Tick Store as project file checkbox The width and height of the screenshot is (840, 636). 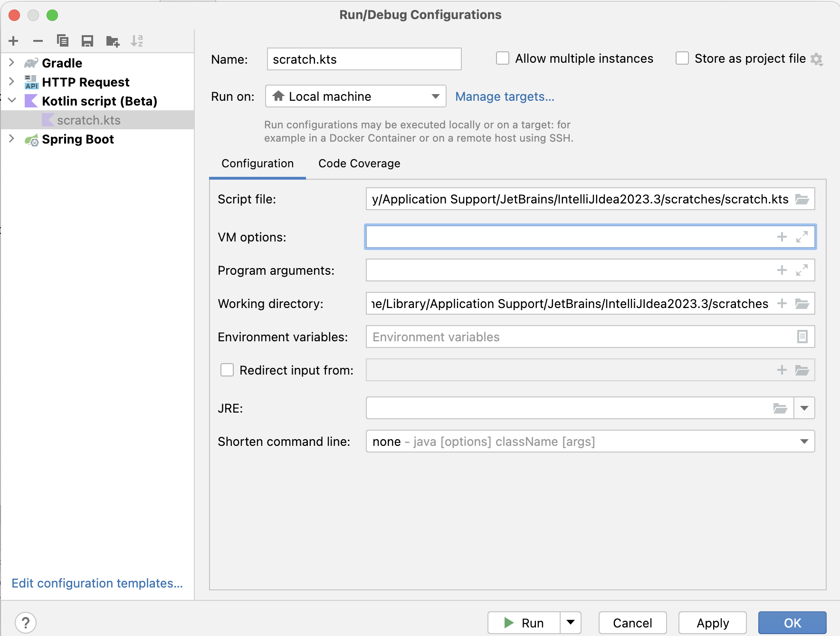682,58
